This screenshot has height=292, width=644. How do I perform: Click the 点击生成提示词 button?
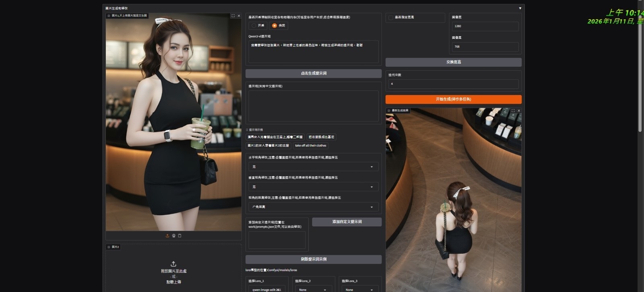[314, 73]
